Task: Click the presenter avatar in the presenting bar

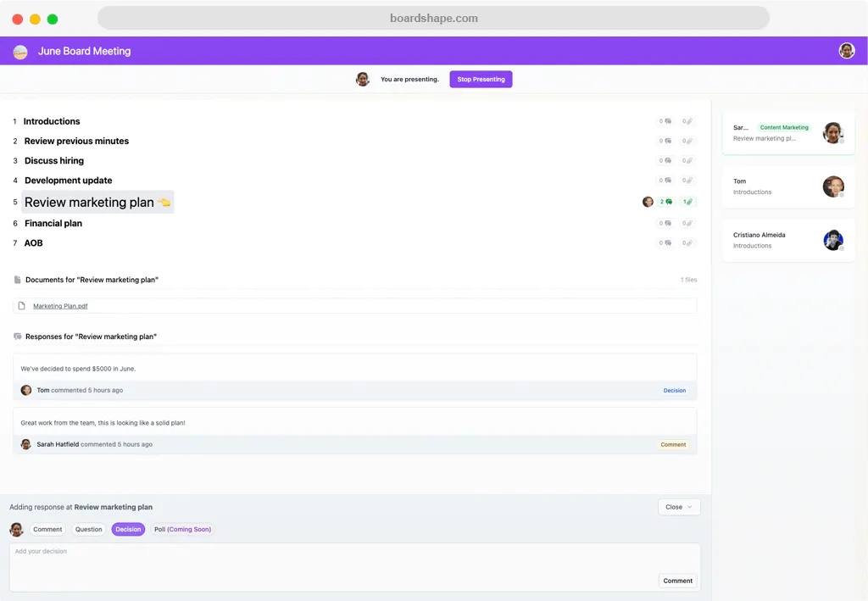Action: pos(363,79)
